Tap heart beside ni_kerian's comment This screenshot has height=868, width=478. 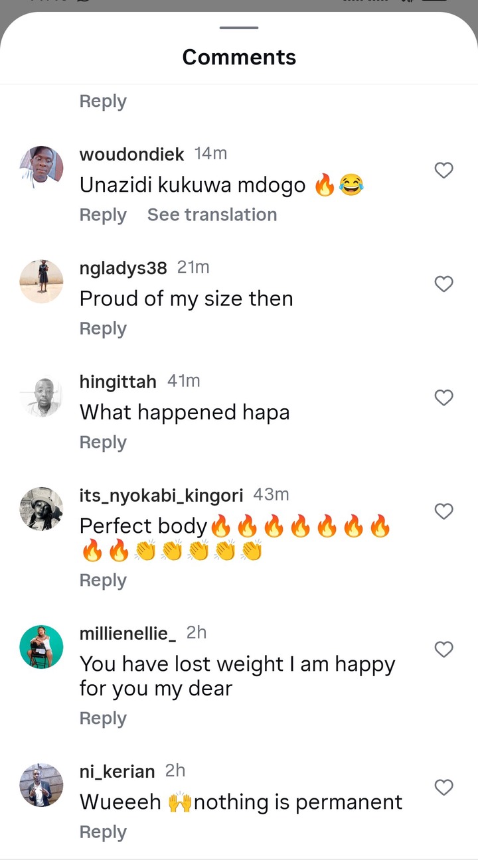(443, 787)
